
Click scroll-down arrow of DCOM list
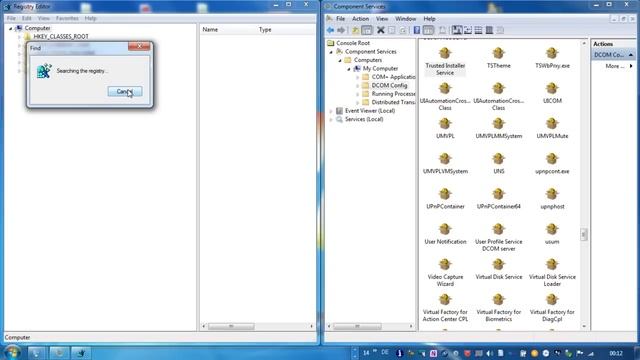coord(584,326)
